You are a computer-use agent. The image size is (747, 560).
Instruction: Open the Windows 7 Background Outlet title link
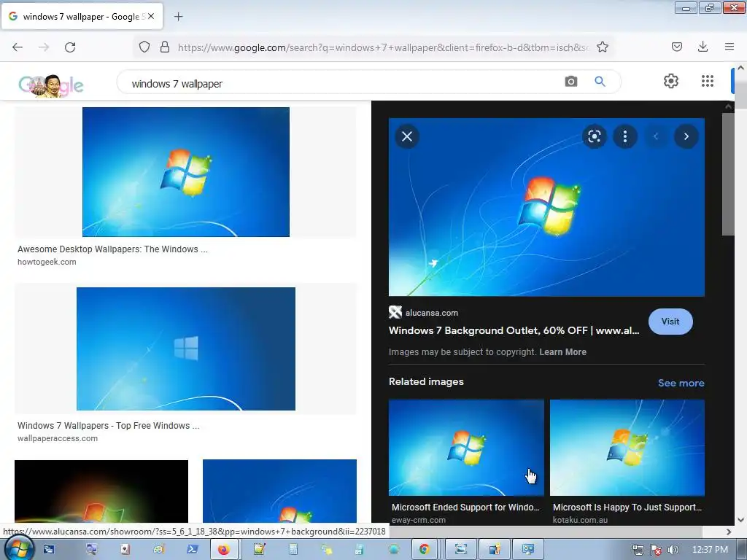(514, 330)
